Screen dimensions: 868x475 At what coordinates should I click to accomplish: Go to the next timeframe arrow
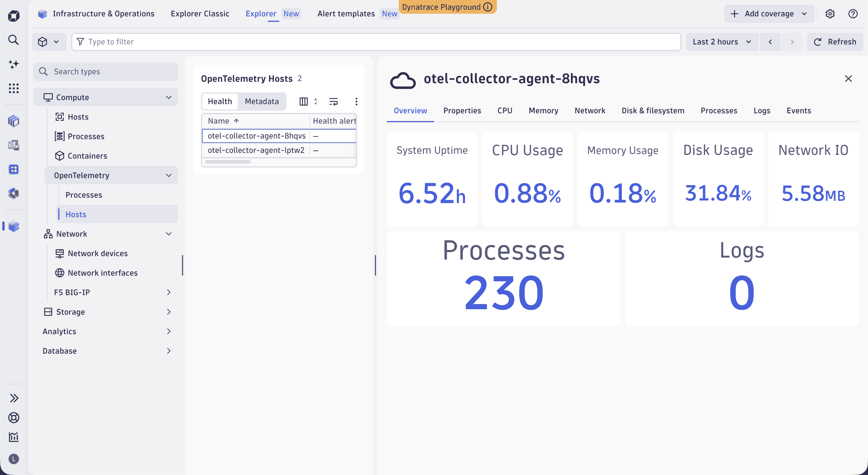coord(792,42)
